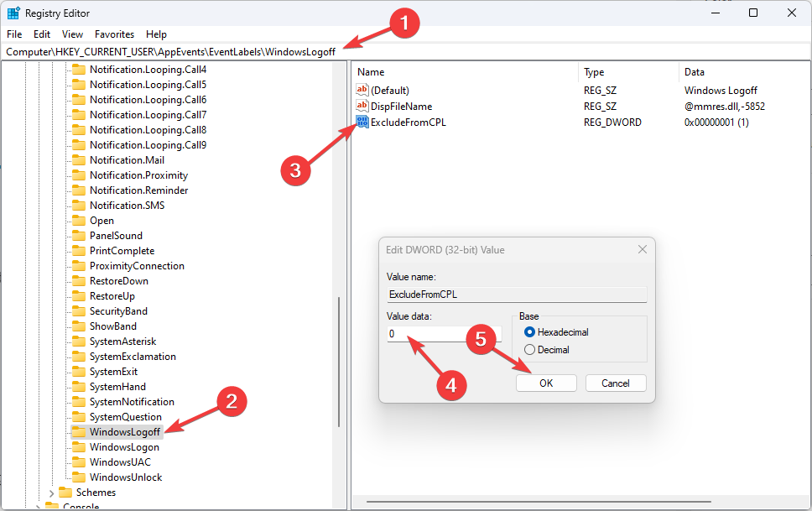812x511 pixels.
Task: Select the ExcludeFromCPL REG_DWORD icon
Action: (x=362, y=122)
